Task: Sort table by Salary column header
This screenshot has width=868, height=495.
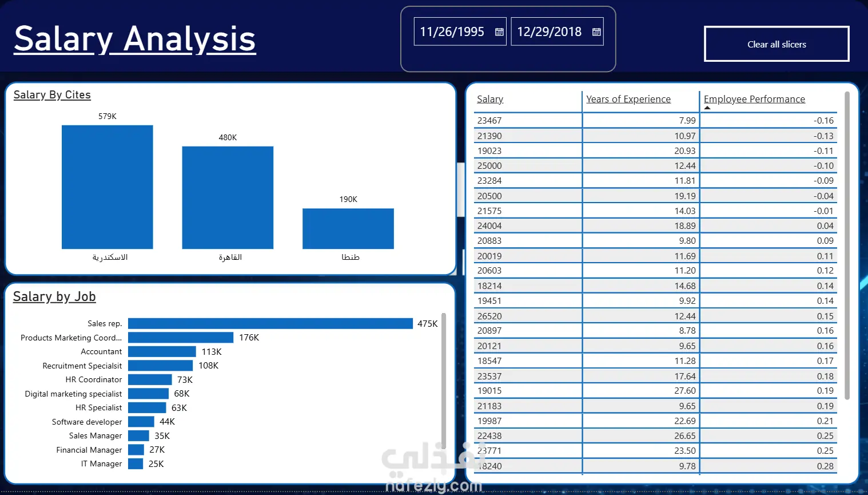Action: 490,99
